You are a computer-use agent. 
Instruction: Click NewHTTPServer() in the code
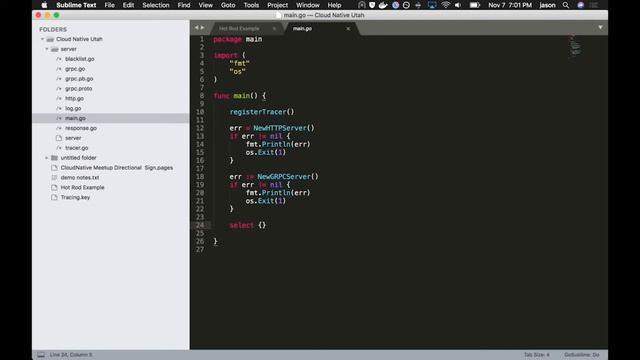coord(284,128)
